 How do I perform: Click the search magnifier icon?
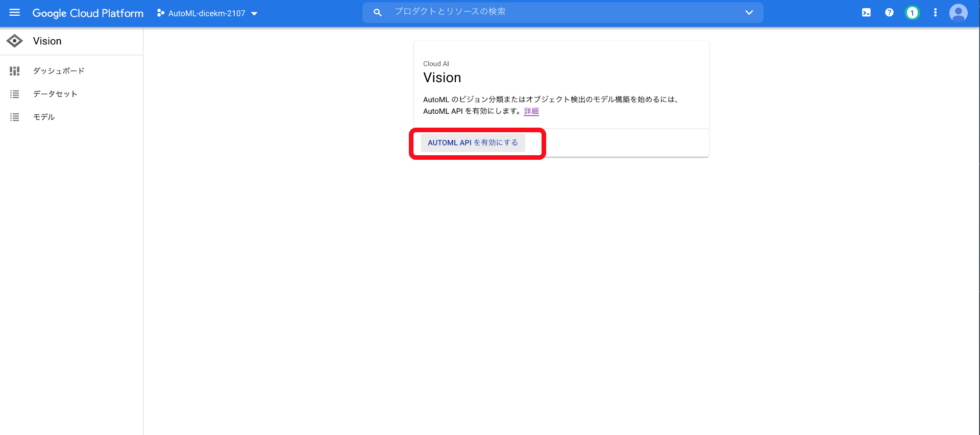pos(378,13)
